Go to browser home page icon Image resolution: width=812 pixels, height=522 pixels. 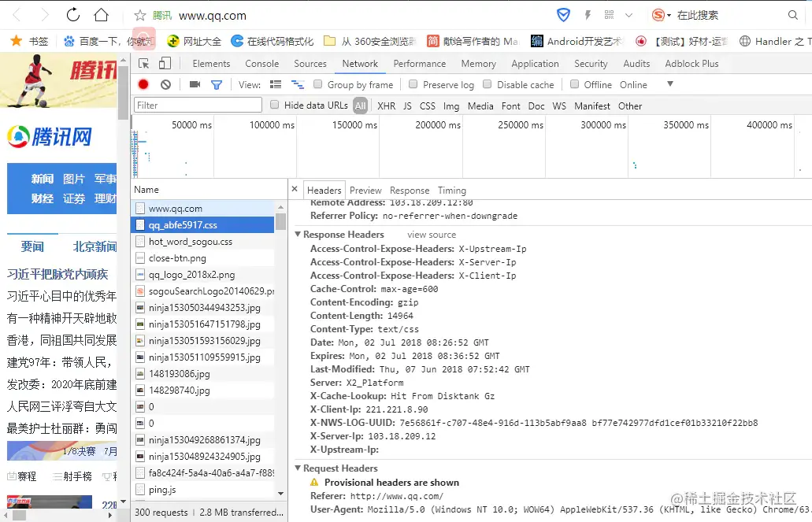[102, 14]
